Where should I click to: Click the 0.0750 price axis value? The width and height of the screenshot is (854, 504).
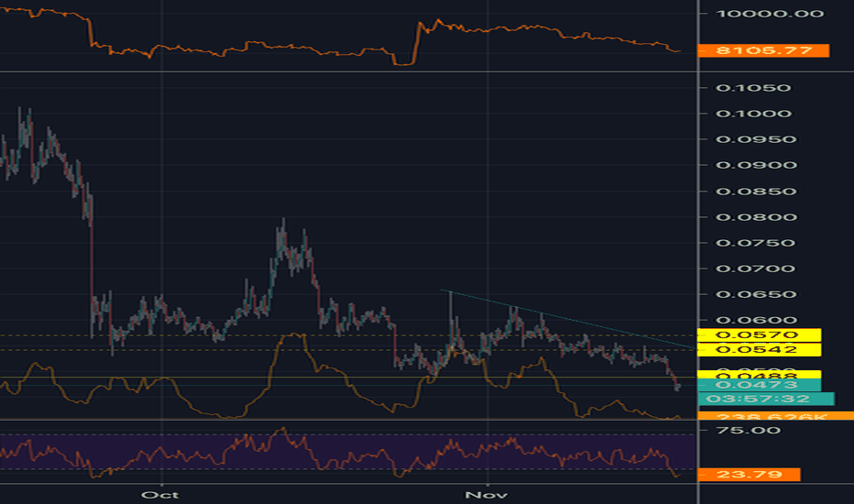coord(756,243)
